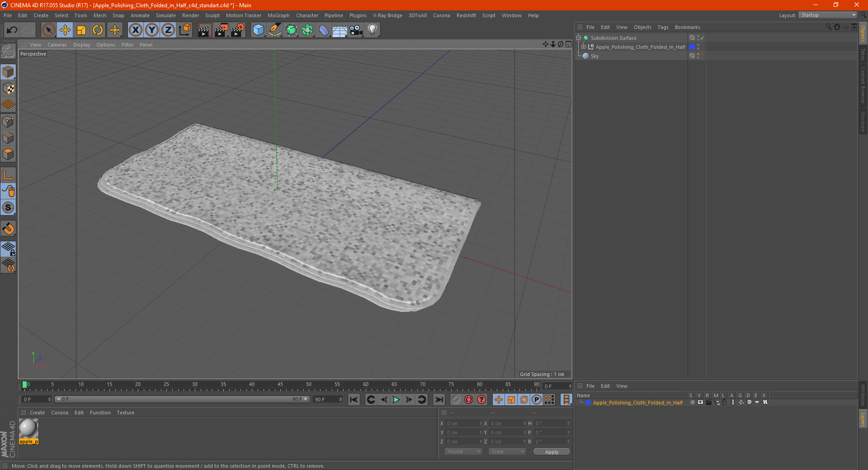Open the material manager Texture menu
Viewport: 868px width, 470px height.
125,413
